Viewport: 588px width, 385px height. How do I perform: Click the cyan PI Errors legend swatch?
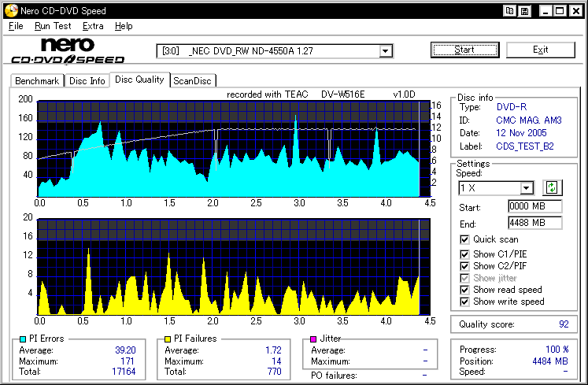(23, 339)
